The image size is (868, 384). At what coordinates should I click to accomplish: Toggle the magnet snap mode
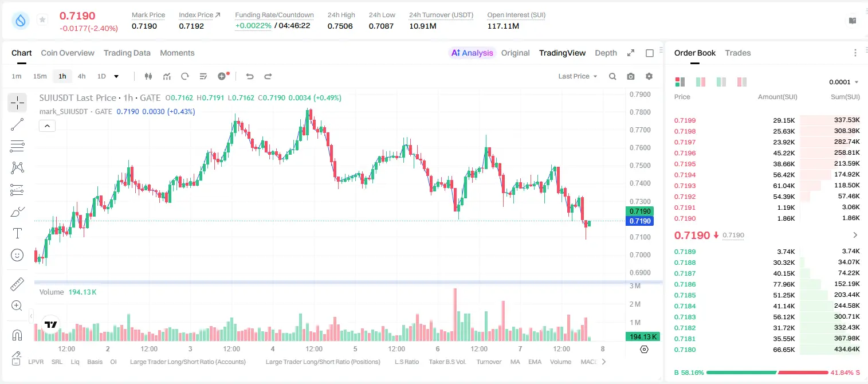pyautogui.click(x=17, y=335)
